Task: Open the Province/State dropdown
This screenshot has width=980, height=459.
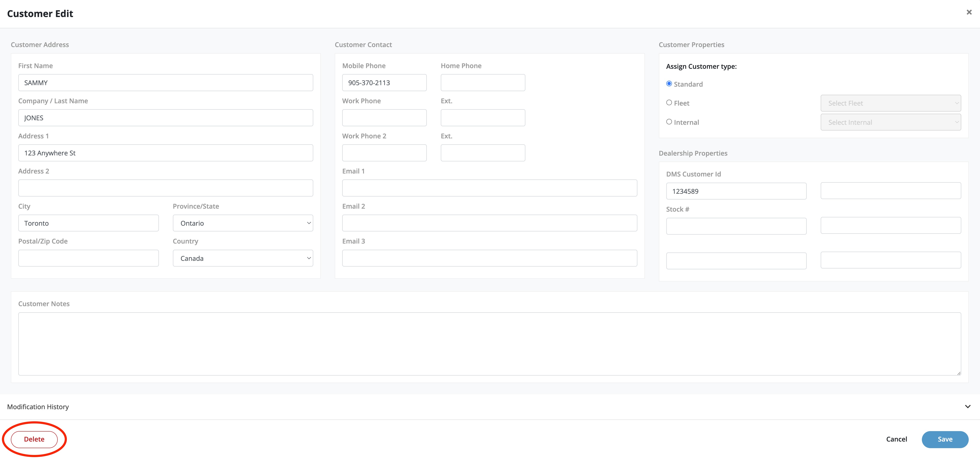Action: point(243,223)
